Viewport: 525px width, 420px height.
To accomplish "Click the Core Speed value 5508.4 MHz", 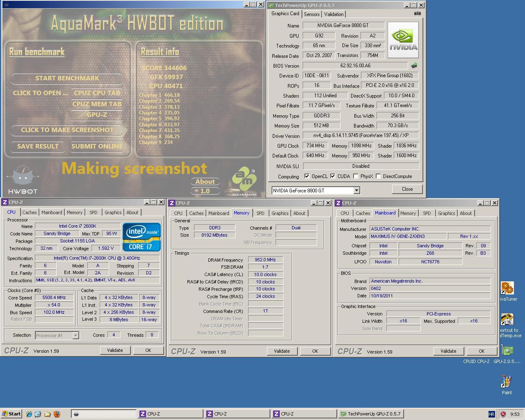I will coord(54,298).
